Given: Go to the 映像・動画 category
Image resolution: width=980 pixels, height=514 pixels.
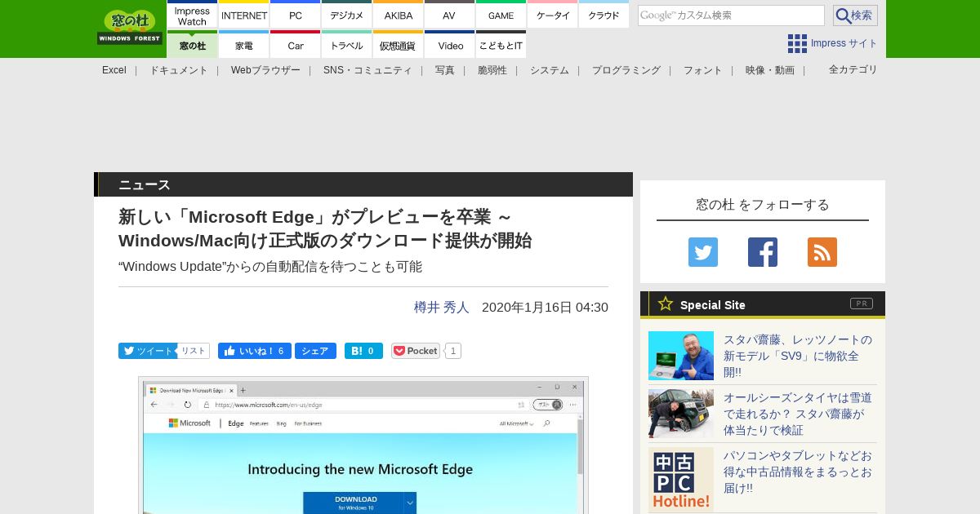Looking at the screenshot, I should [x=770, y=70].
